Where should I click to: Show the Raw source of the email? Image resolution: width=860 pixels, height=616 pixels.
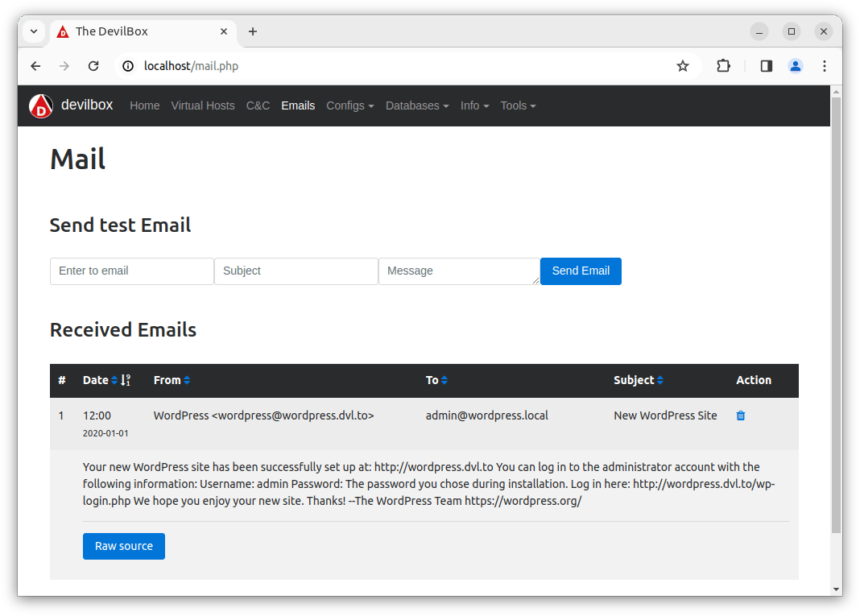pos(124,546)
